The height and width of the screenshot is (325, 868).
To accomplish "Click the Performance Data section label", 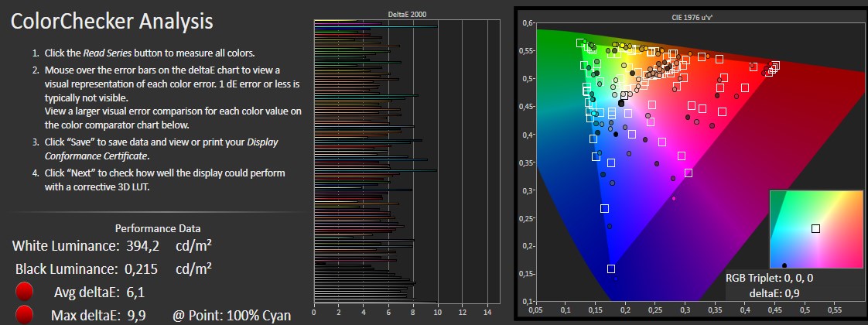I will (158, 228).
